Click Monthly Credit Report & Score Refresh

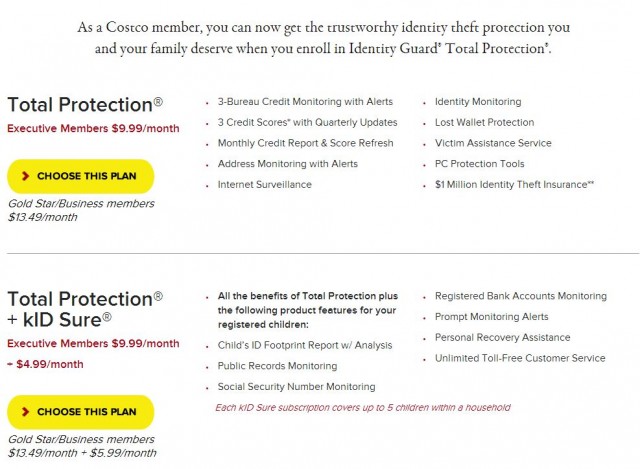pos(305,143)
